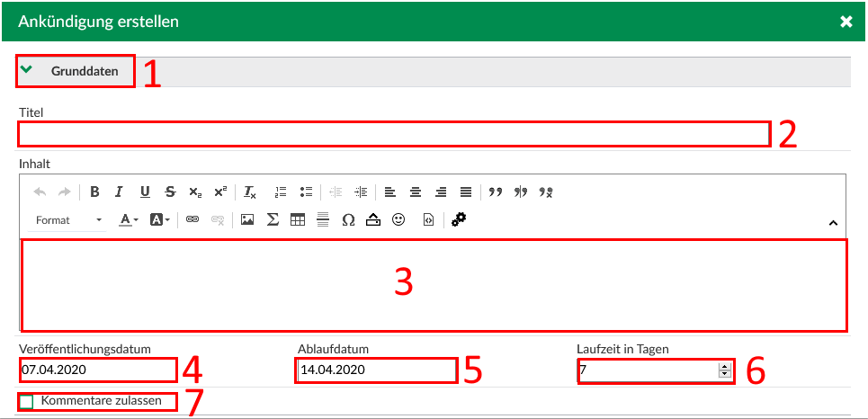
Task: Open the Format dropdown
Action: tap(69, 220)
